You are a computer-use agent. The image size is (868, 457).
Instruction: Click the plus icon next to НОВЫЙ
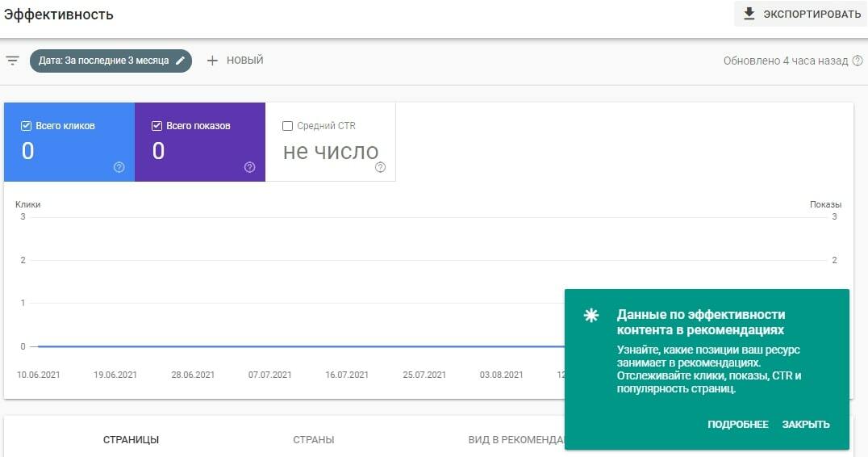pos(213,61)
